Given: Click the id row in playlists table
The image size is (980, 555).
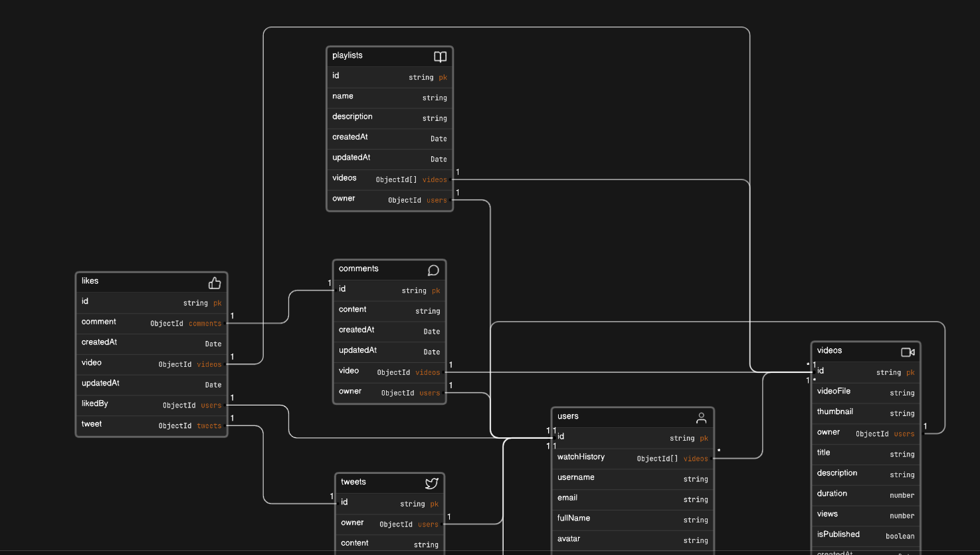Looking at the screenshot, I should coord(390,76).
